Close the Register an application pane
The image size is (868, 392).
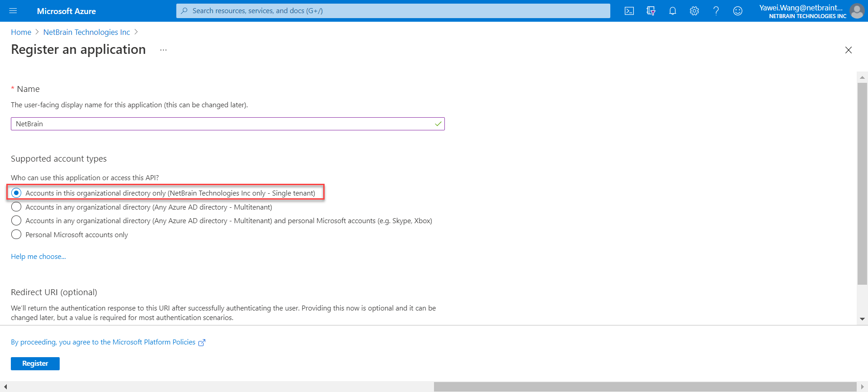click(848, 50)
